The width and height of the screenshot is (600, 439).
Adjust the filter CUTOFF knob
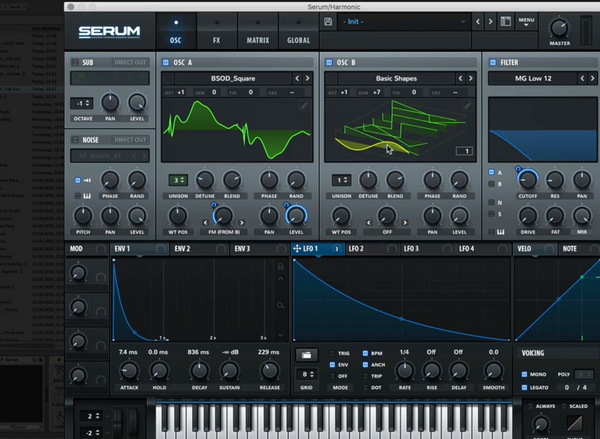point(528,180)
